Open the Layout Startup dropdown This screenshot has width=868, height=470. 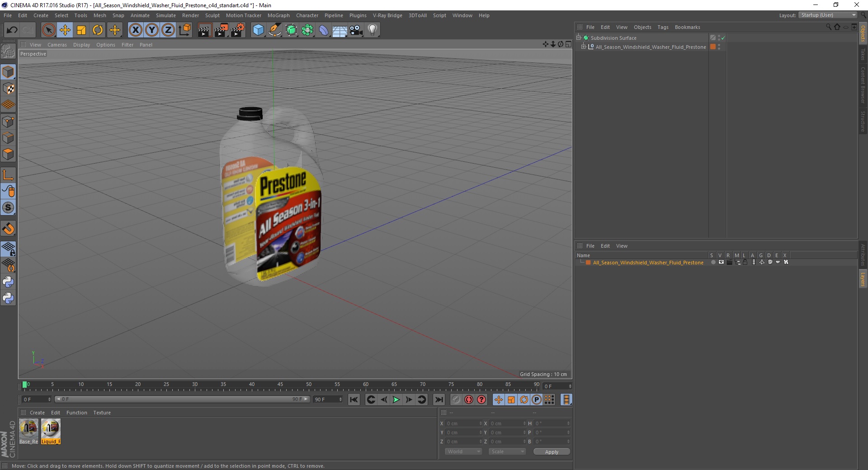tap(828, 15)
